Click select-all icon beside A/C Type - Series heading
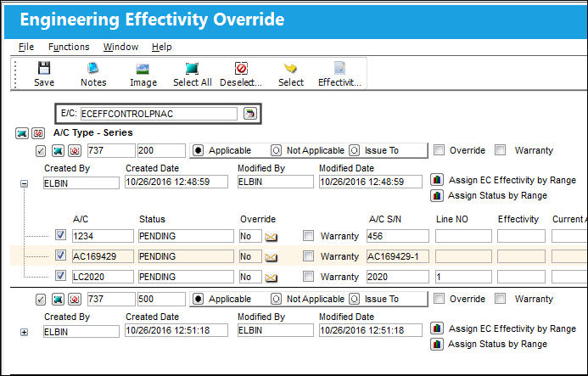Viewport: 588px width, 376px height. click(x=22, y=133)
